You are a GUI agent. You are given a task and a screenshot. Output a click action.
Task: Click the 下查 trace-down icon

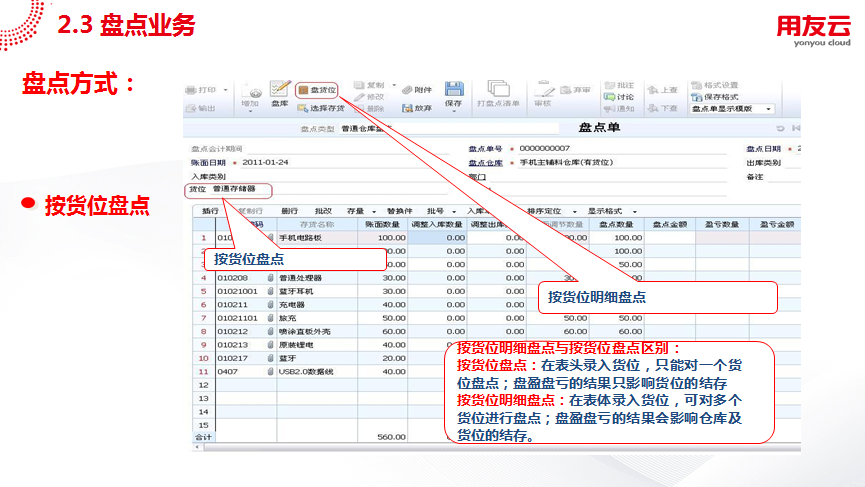[x=653, y=108]
